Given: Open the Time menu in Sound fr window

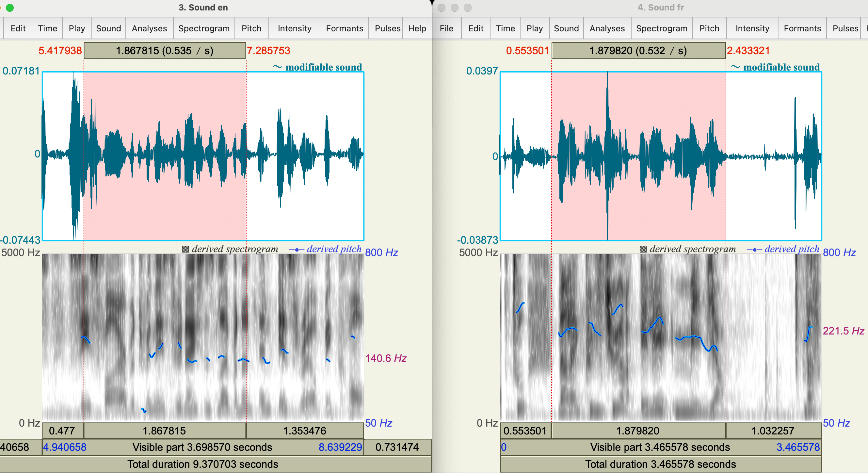Looking at the screenshot, I should pos(506,28).
